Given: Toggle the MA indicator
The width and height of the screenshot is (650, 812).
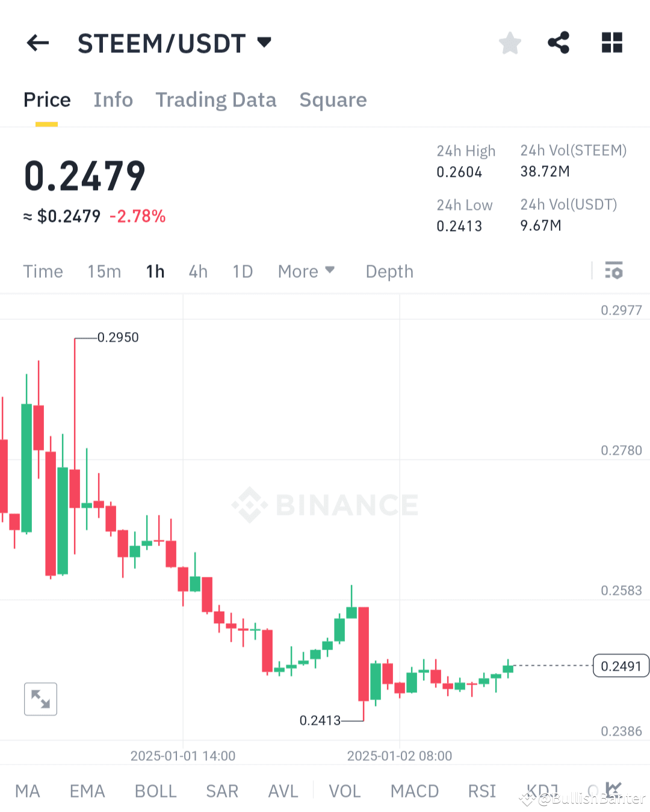Looking at the screenshot, I should [x=28, y=791].
